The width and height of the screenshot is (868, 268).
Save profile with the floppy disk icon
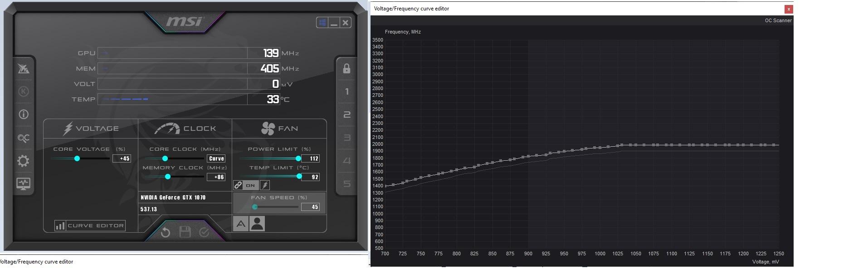(x=185, y=232)
